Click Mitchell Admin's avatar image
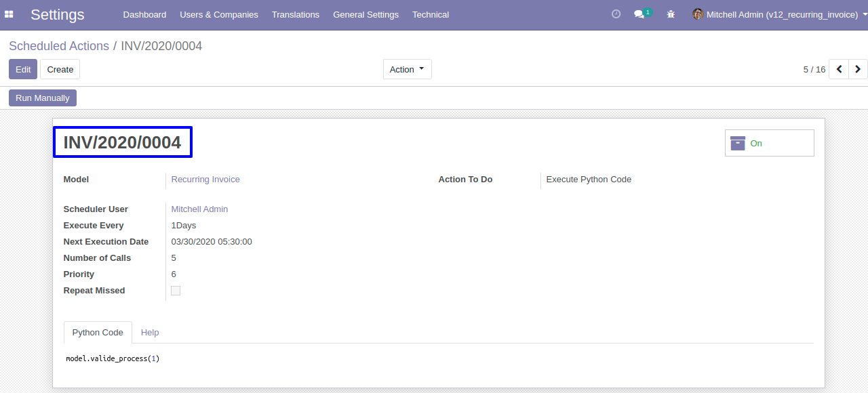This screenshot has height=393, width=868. pyautogui.click(x=698, y=14)
